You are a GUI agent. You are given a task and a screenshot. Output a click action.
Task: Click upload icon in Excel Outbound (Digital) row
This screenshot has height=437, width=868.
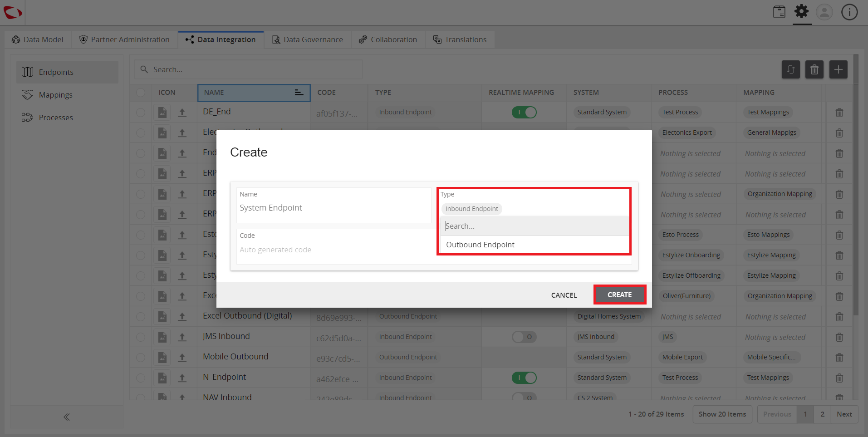182,317
